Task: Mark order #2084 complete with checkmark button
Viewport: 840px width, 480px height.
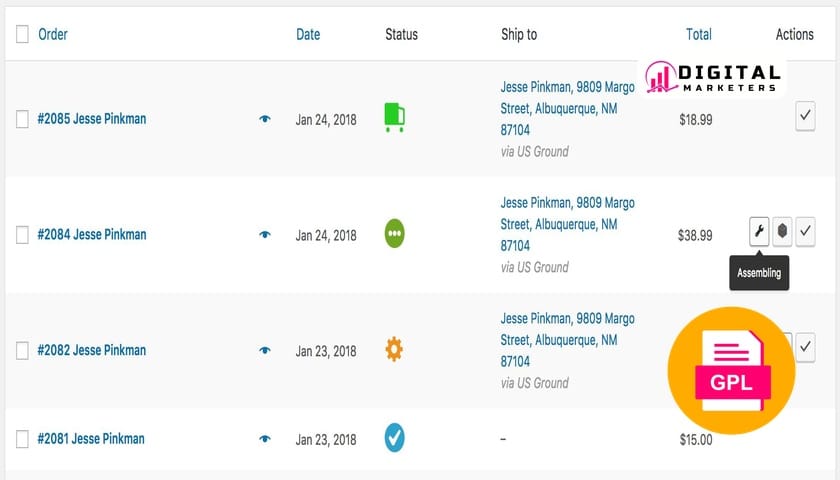Action: (805, 231)
